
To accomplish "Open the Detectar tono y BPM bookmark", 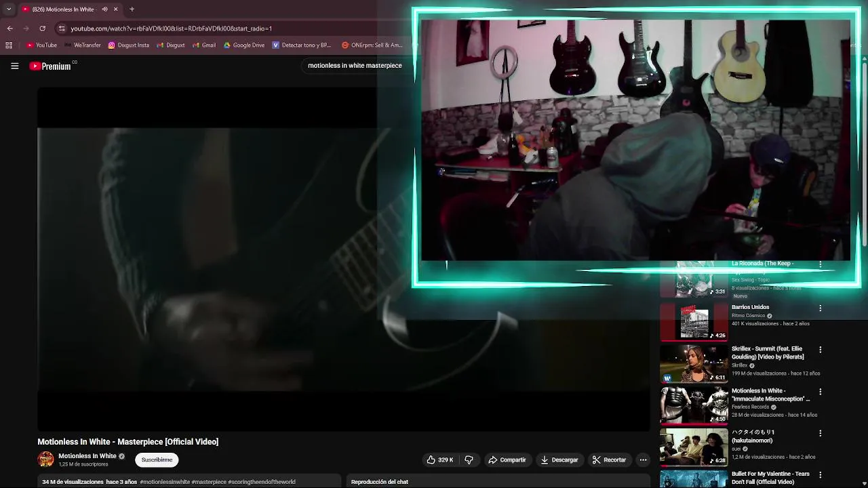I will (x=302, y=45).
